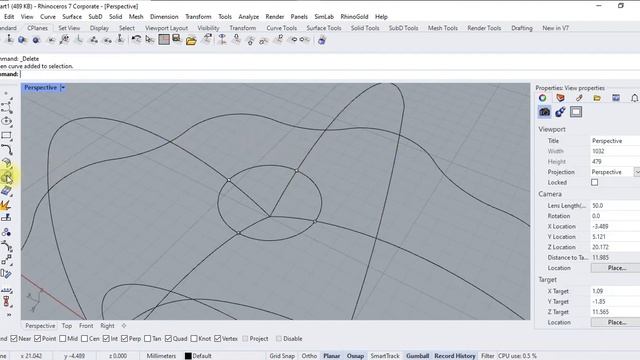Toggle the Perp osnap checkbox
Image resolution: width=640 pixels, height=360 pixels.
click(x=124, y=339)
